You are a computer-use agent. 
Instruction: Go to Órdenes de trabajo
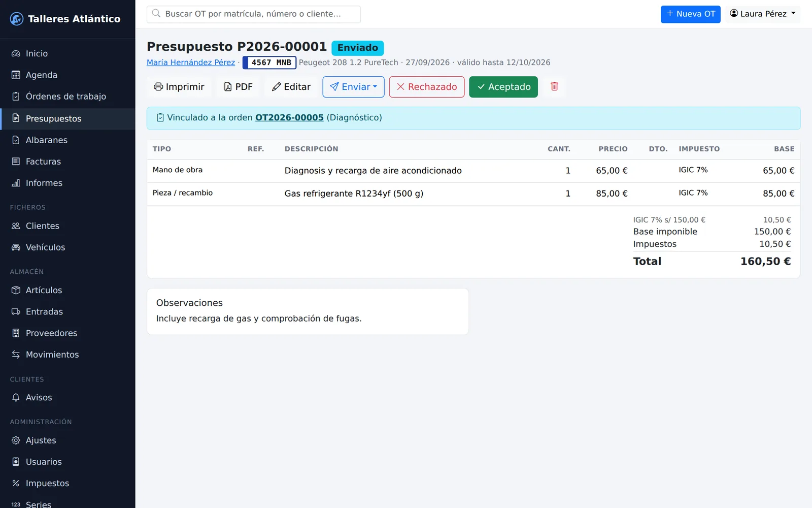click(x=67, y=96)
